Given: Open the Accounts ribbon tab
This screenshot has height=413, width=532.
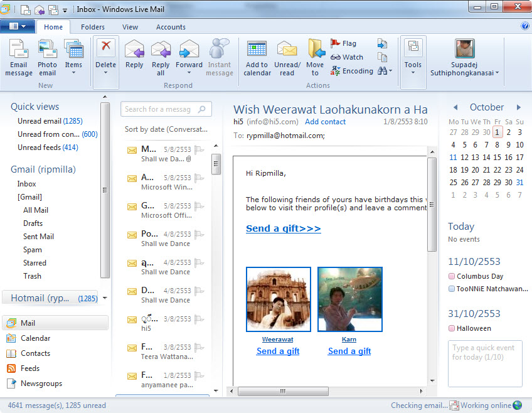Looking at the screenshot, I should click(x=171, y=27).
